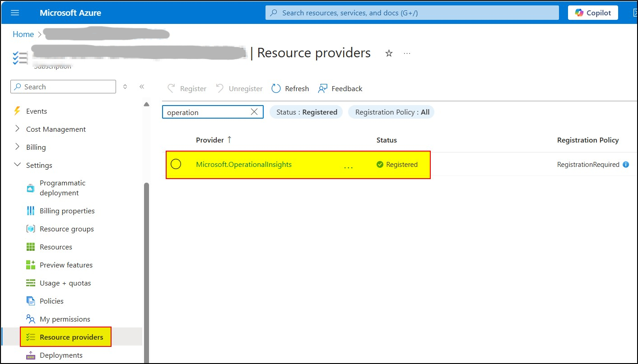Image resolution: width=638 pixels, height=364 pixels.
Task: Expand the Billing section
Action: coord(17,147)
